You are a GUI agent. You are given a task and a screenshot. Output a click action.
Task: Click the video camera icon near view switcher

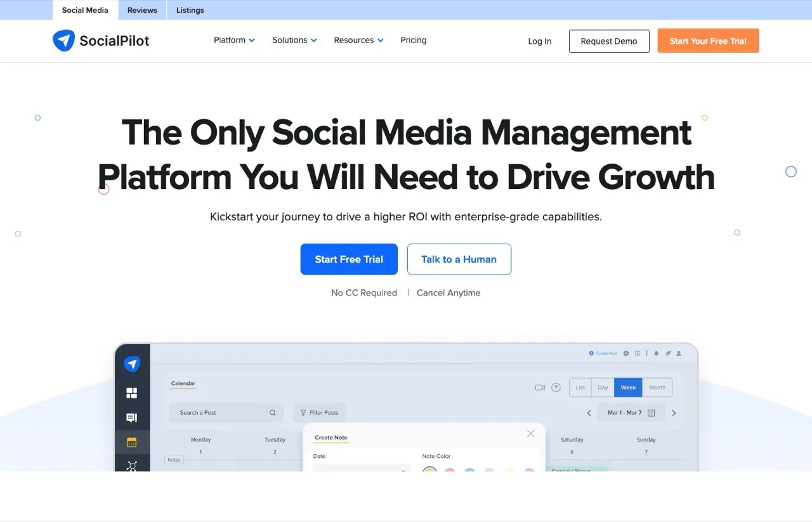pos(540,388)
